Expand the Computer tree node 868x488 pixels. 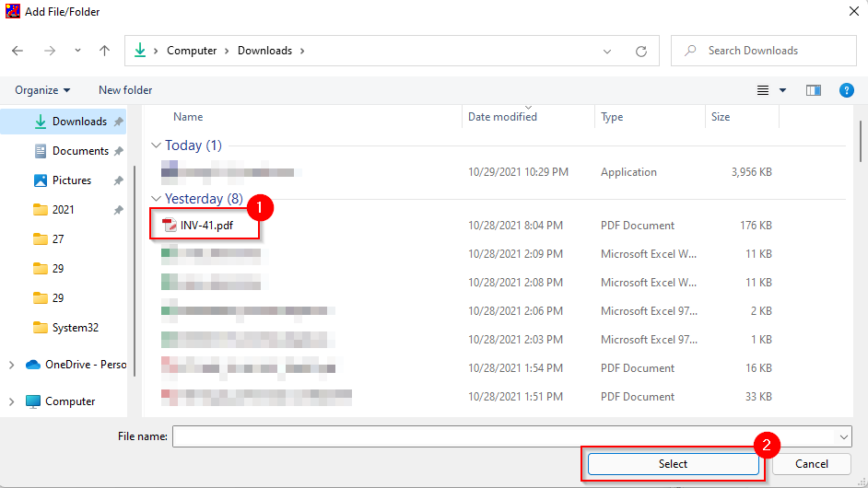pyautogui.click(x=11, y=401)
